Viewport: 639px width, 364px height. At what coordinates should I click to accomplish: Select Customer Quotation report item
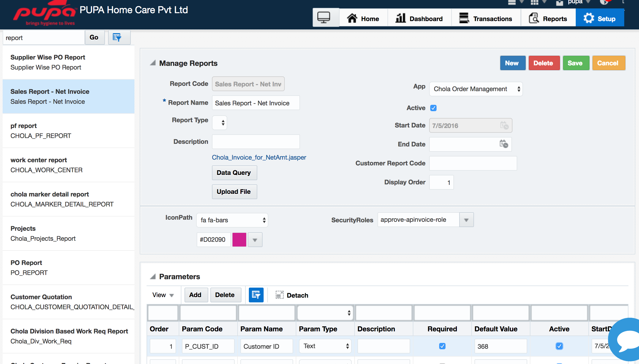pos(69,302)
